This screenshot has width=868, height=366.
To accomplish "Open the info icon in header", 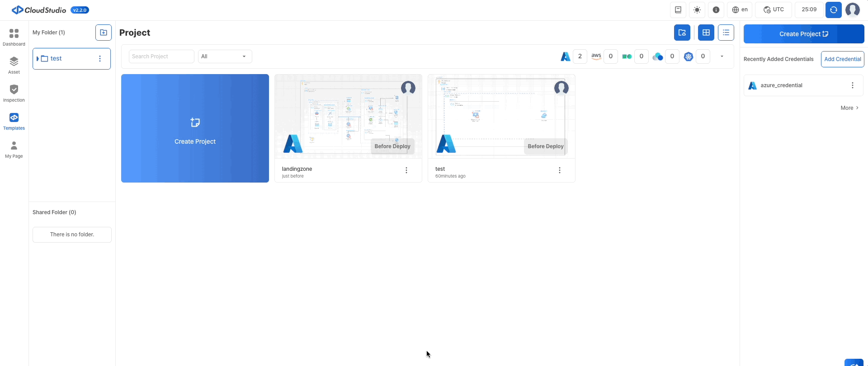I will [716, 10].
